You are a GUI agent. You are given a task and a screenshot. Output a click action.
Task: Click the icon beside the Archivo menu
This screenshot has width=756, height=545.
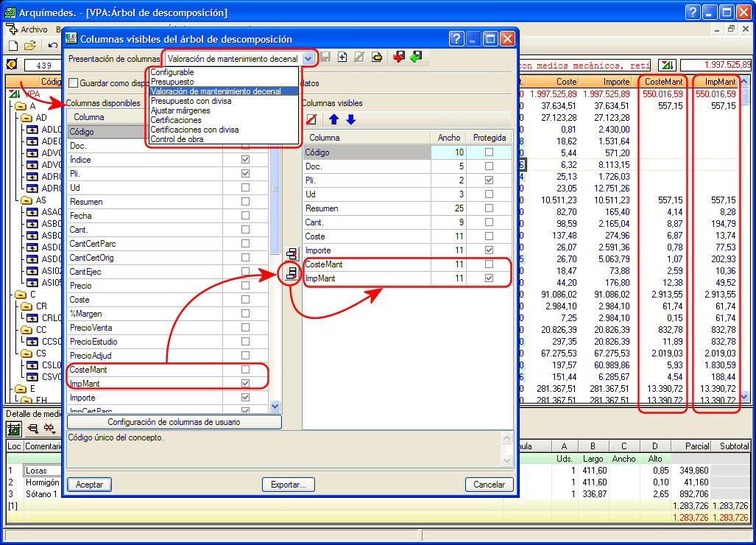pyautogui.click(x=12, y=29)
